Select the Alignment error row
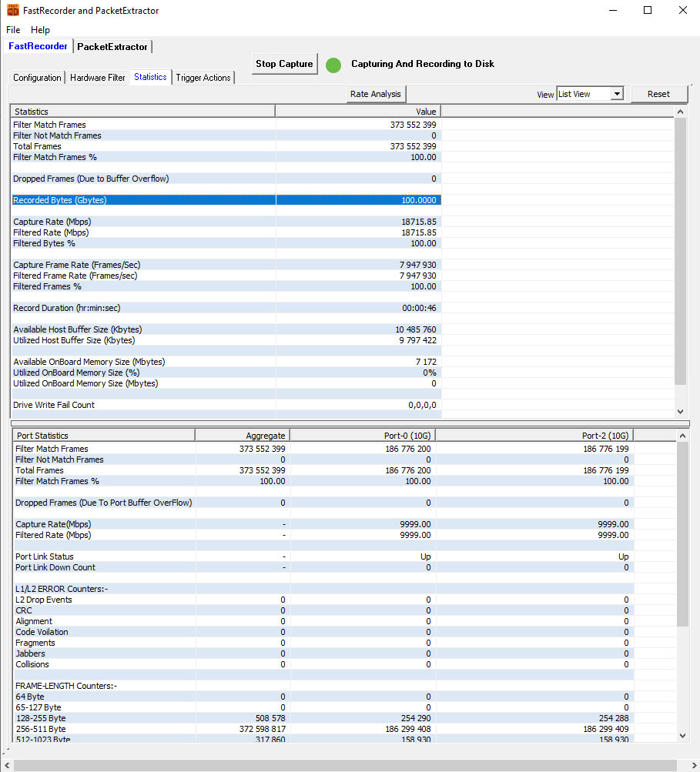Screen dimensions: 700x772 click(323, 621)
